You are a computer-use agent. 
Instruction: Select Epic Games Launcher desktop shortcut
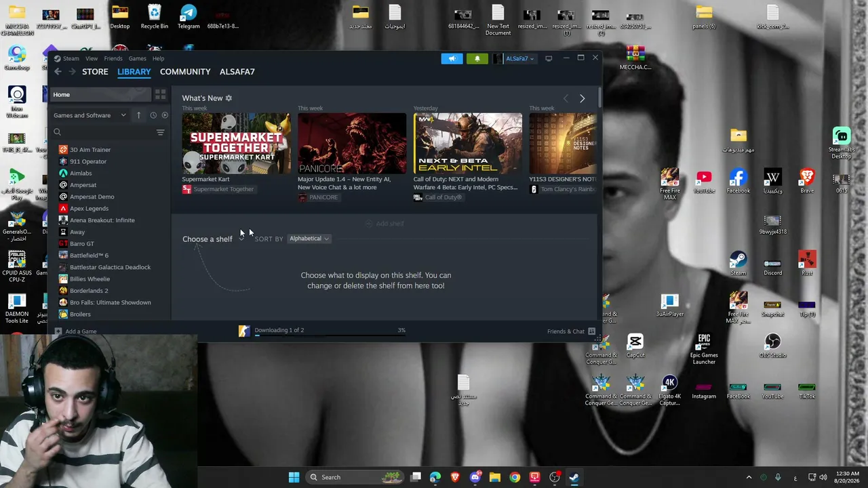[704, 348]
